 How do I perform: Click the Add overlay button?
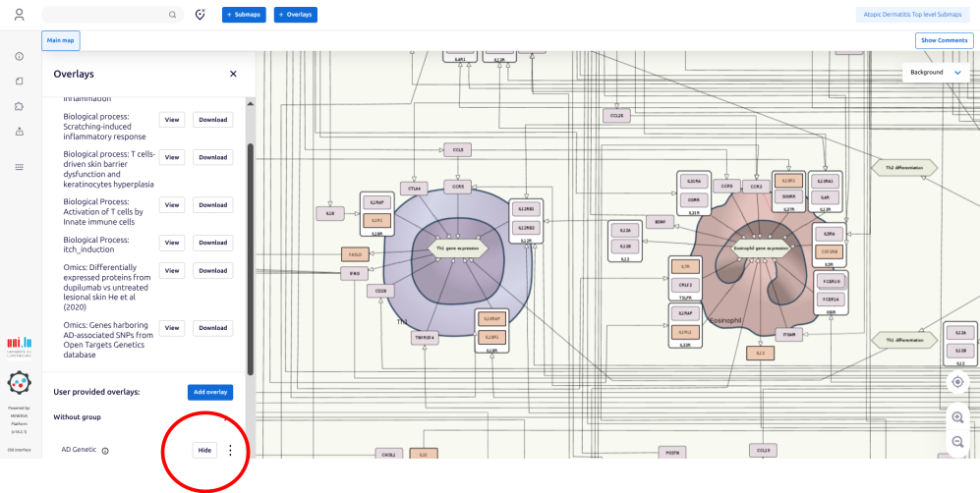[x=210, y=392]
